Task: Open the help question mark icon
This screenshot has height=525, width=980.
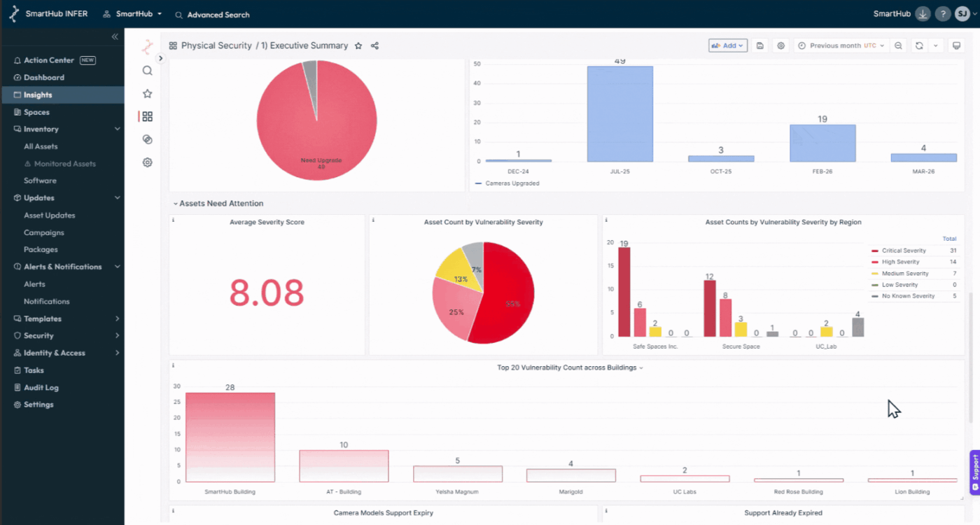Action: click(943, 14)
